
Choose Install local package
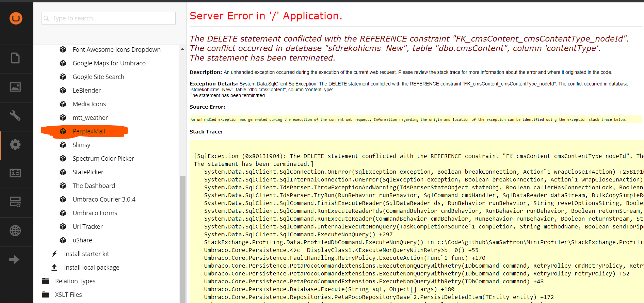pos(92,268)
